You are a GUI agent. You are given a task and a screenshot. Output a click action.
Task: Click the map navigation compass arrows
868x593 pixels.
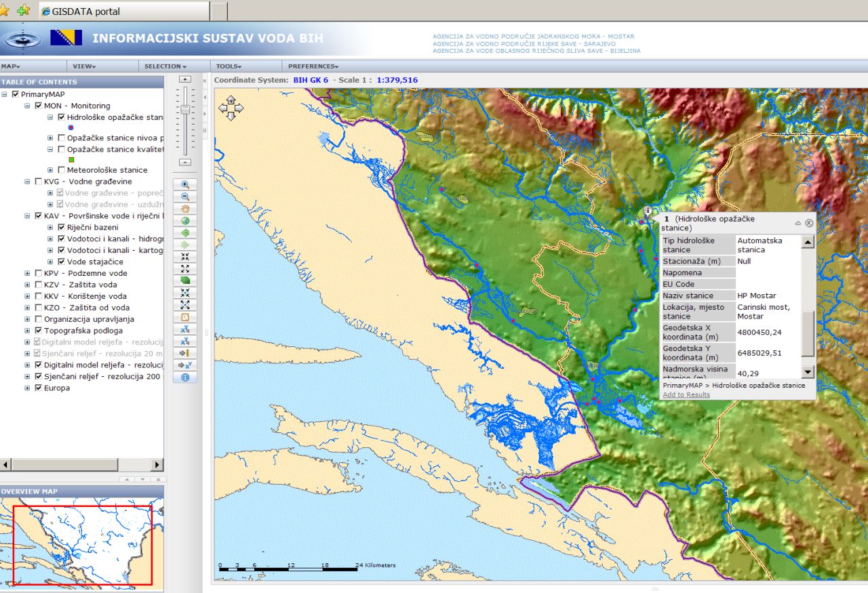(x=231, y=108)
